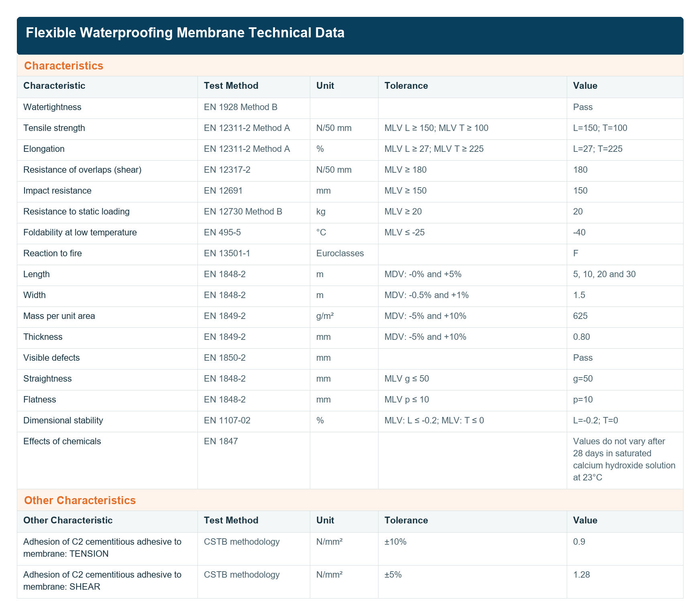Screen dimensions: 700x615
Task: Select the 'L=-0.2; T=0' value
Action: [x=596, y=420]
